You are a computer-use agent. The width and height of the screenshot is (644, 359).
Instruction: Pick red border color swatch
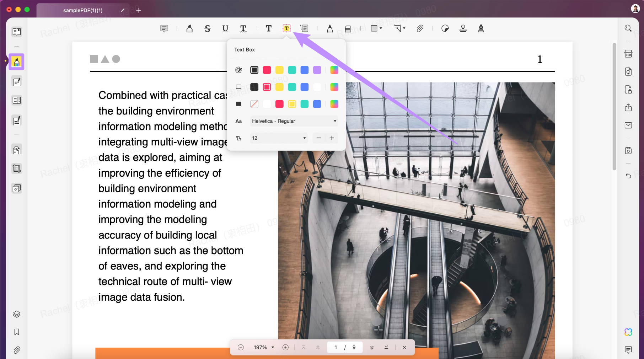click(267, 87)
